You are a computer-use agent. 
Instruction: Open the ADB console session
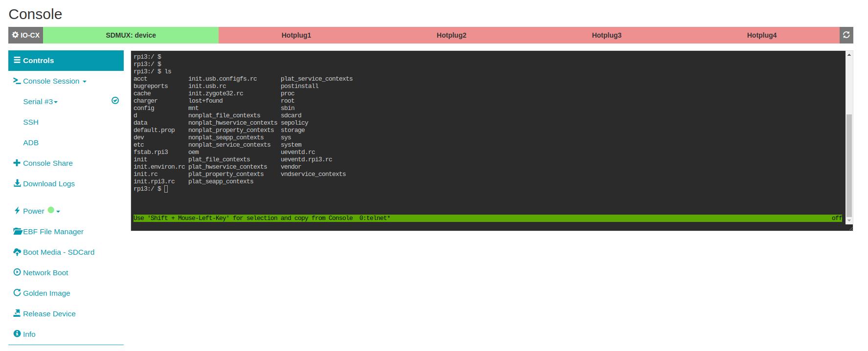point(31,143)
